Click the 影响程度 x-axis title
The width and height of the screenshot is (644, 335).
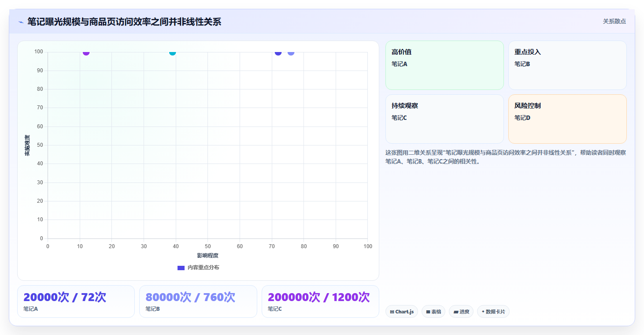[207, 256]
